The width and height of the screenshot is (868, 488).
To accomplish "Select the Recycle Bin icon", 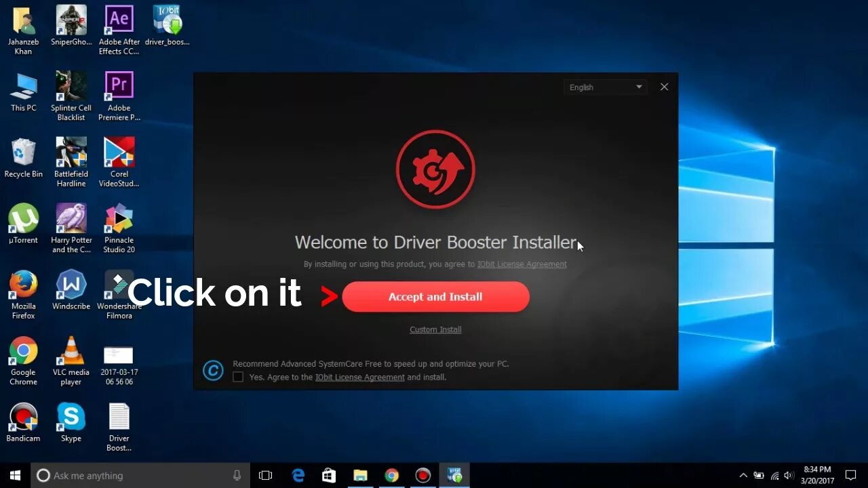I will coord(23,159).
